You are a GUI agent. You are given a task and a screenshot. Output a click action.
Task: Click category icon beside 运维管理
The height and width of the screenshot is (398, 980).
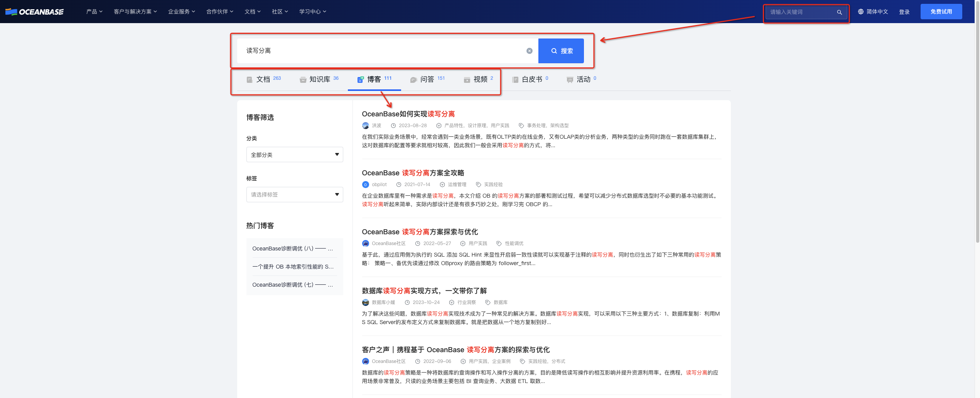[442, 185]
